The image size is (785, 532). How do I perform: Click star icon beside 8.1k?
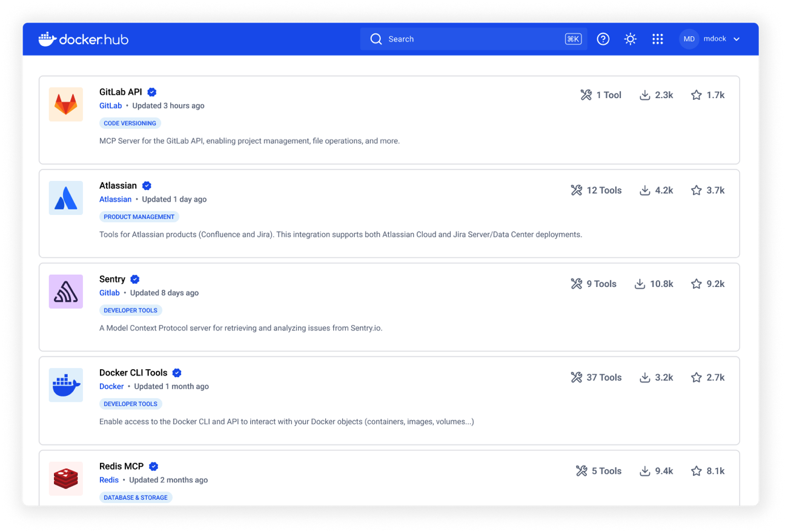pyautogui.click(x=697, y=471)
